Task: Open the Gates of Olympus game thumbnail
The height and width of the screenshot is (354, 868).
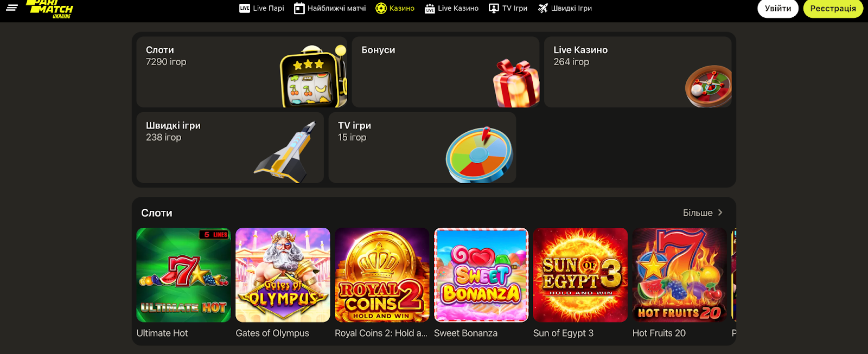Action: pyautogui.click(x=283, y=275)
